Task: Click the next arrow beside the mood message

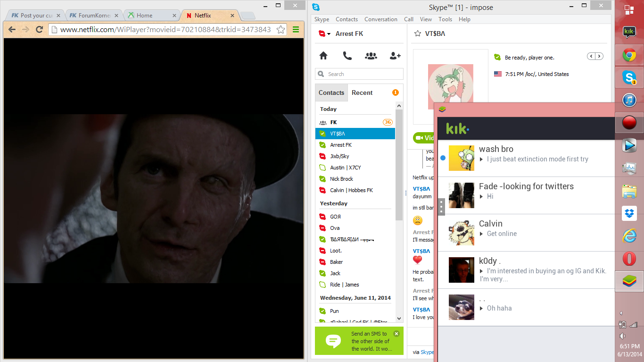Action: (x=599, y=56)
